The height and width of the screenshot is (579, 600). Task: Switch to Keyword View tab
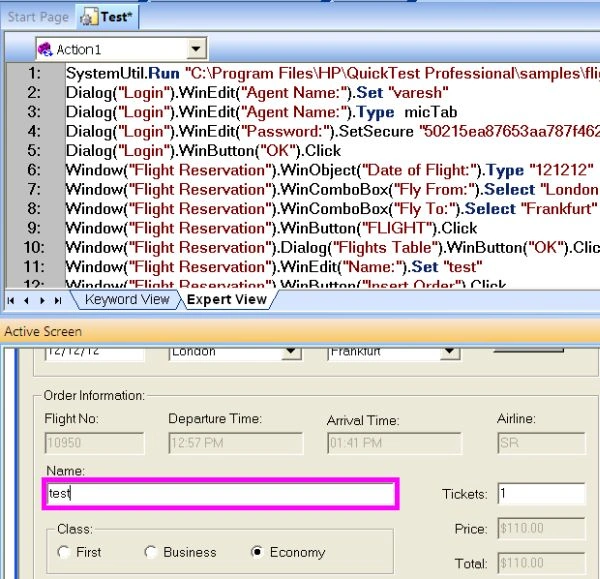[x=127, y=300]
